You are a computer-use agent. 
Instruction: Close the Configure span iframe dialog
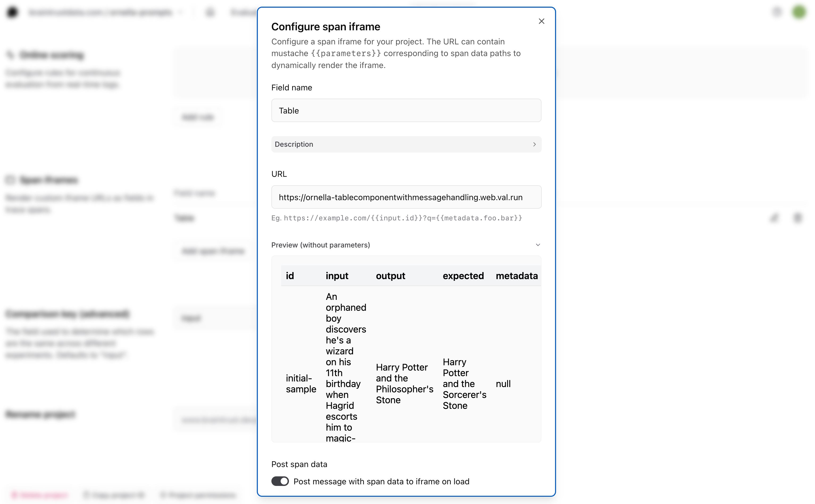click(x=541, y=21)
